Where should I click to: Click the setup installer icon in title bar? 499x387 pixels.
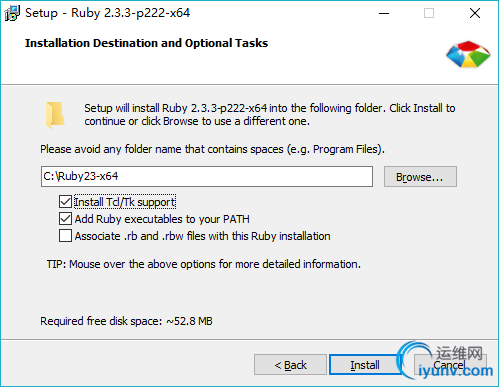click(x=12, y=13)
